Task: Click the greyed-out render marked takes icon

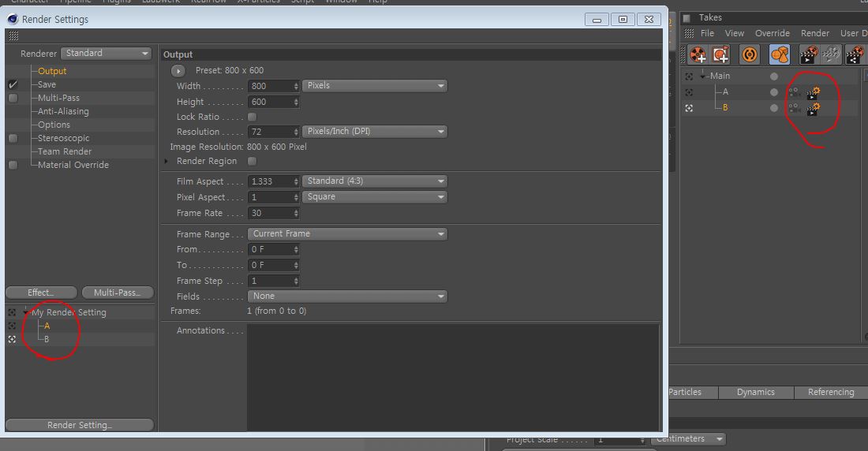Action: (831, 54)
